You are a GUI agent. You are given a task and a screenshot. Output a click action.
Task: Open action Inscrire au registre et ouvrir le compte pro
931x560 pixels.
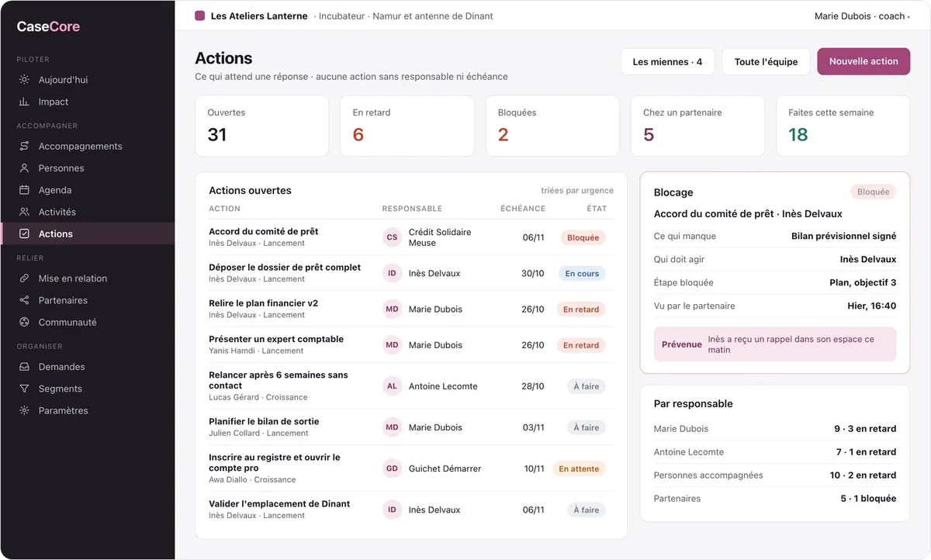click(411, 468)
